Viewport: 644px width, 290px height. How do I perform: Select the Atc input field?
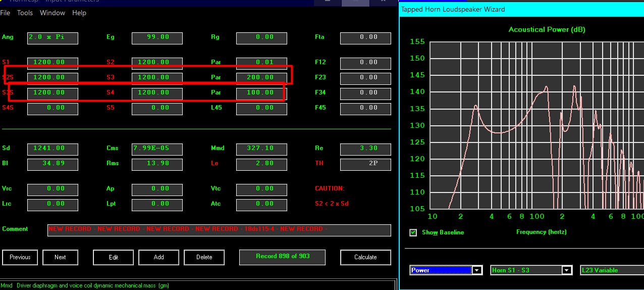(261, 205)
